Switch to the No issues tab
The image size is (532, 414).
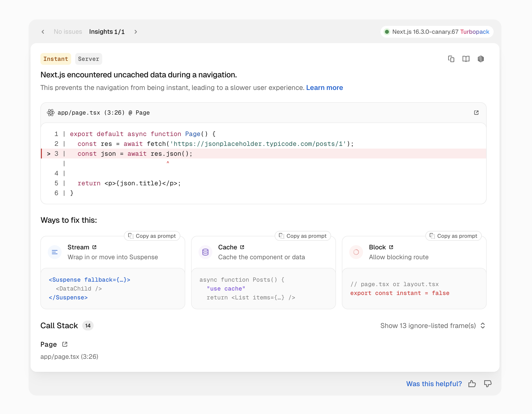(68, 32)
